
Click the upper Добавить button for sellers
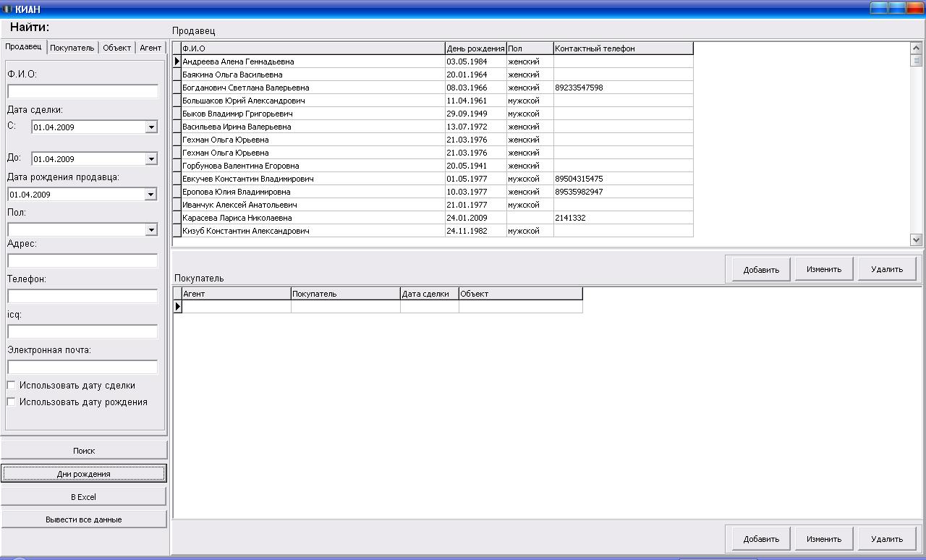click(x=760, y=270)
